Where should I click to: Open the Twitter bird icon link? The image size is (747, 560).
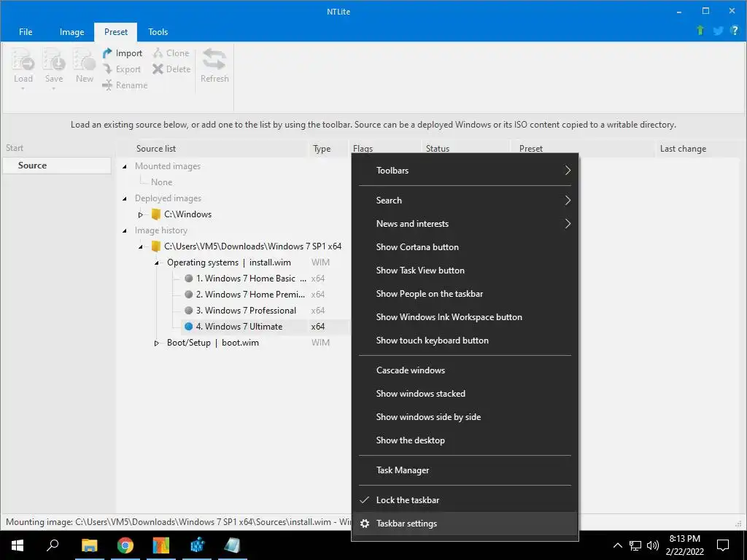[718, 31]
